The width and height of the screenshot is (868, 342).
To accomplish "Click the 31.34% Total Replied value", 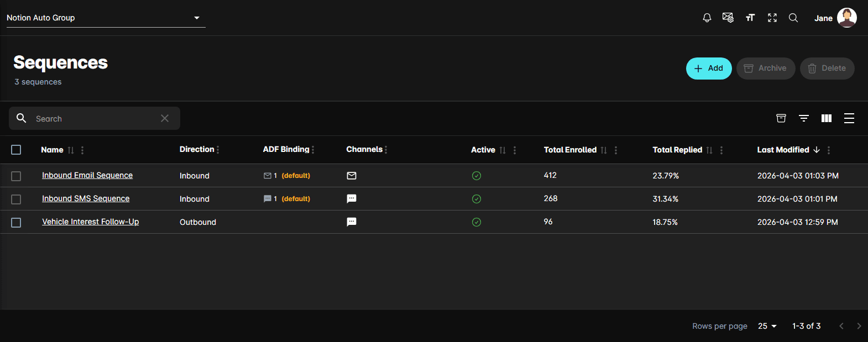I will (666, 199).
